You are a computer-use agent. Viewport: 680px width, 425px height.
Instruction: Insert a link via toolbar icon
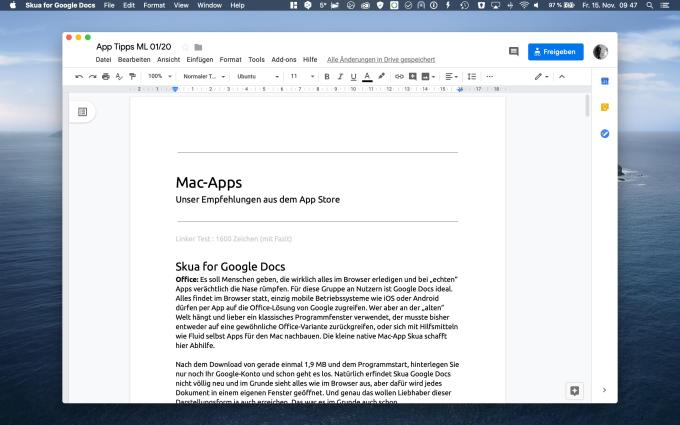[x=399, y=76]
